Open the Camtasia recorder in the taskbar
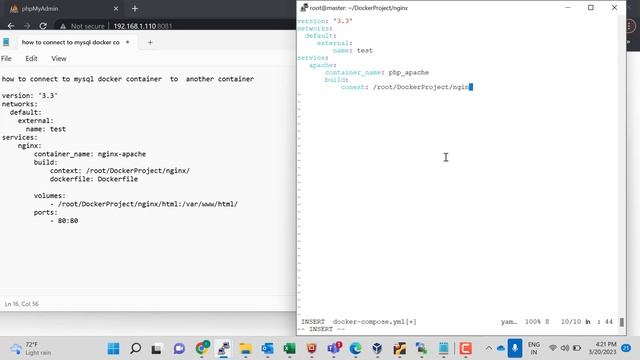Viewport: 640px width, 360px height. tap(466, 349)
